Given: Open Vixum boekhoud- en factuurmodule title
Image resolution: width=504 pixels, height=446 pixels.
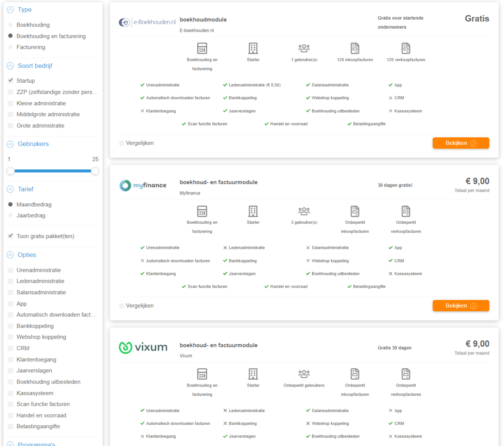Looking at the screenshot, I should point(218,345).
